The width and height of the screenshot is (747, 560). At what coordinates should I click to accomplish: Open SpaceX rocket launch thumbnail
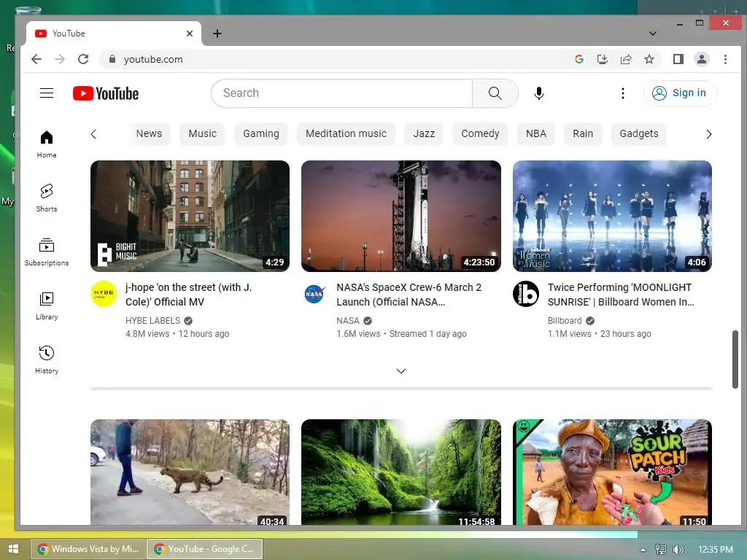401,216
